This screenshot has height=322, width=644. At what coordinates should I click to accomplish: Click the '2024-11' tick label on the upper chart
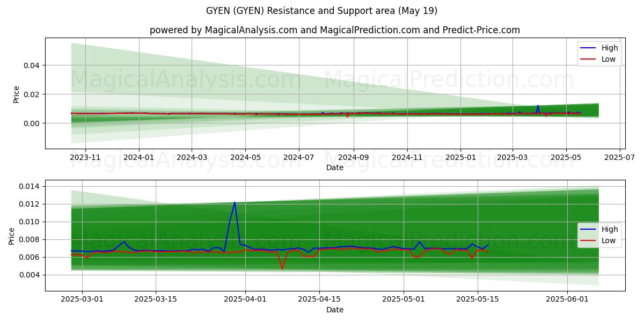(407, 158)
